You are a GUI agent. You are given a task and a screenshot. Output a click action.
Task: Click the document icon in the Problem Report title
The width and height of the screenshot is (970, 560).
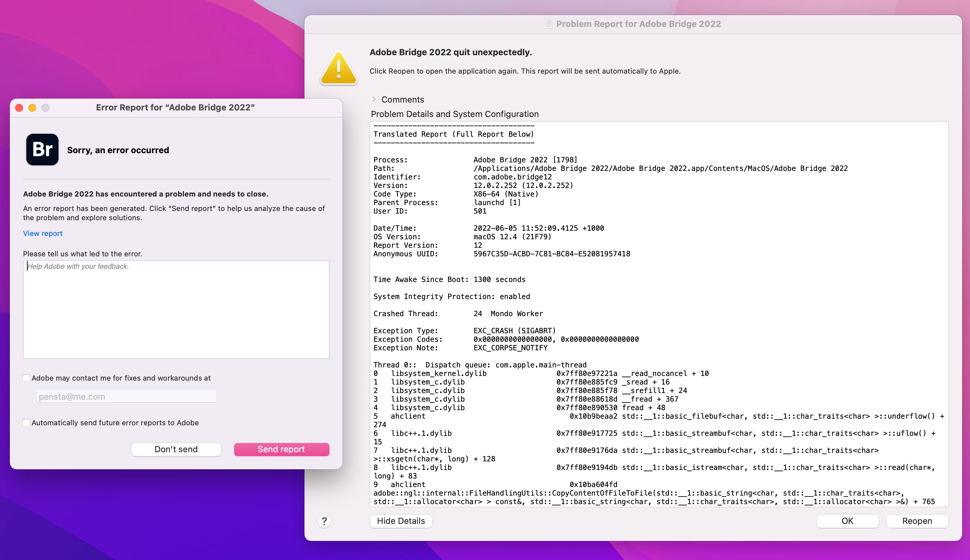click(548, 24)
